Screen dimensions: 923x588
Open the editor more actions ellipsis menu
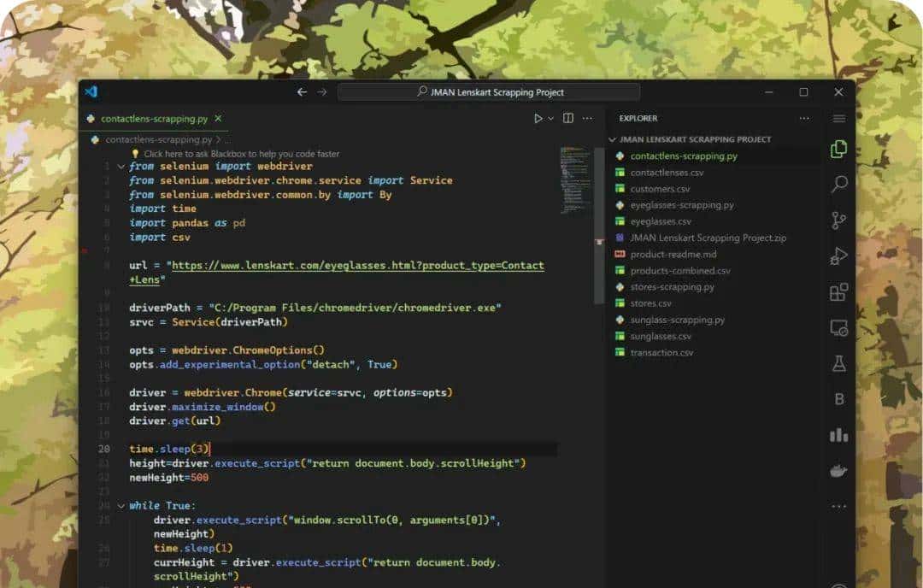pyautogui.click(x=587, y=119)
